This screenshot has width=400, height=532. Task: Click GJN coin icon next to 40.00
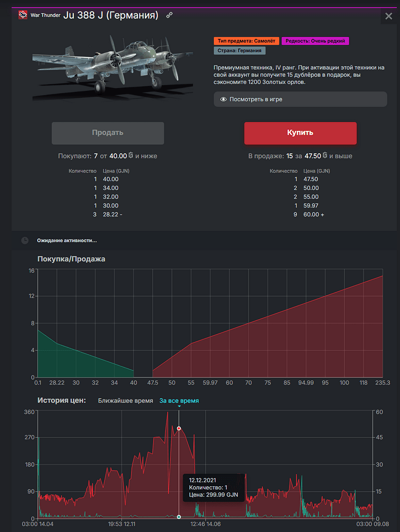pos(131,156)
